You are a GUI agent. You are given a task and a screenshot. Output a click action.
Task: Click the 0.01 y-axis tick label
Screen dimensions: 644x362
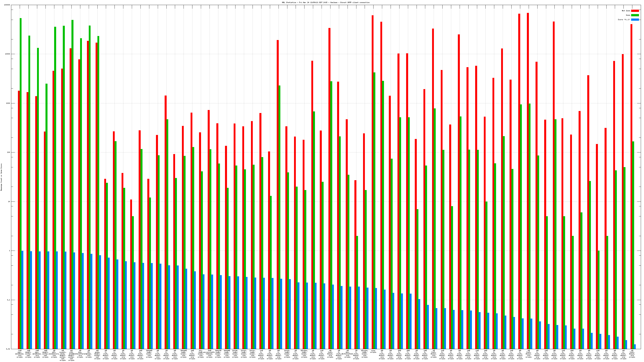8,349
